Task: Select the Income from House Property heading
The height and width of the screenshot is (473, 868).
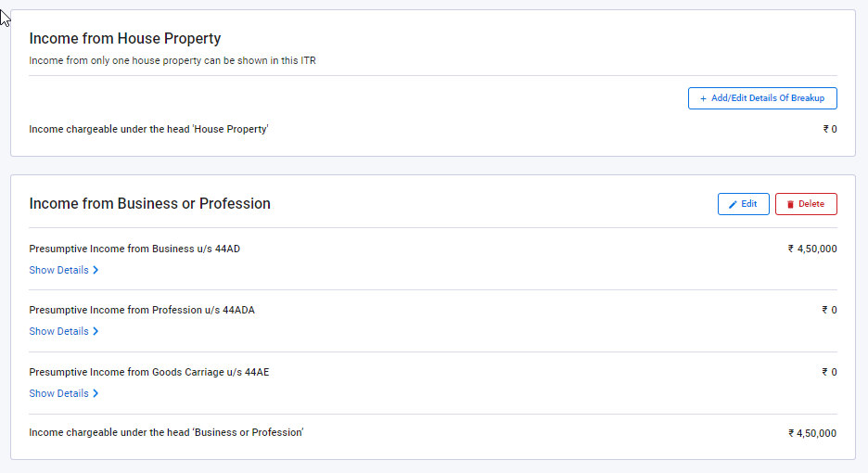Action: (125, 38)
